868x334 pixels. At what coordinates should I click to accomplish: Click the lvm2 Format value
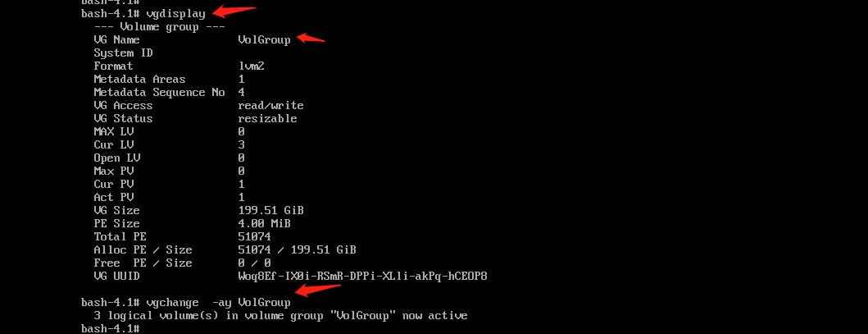[x=251, y=66]
